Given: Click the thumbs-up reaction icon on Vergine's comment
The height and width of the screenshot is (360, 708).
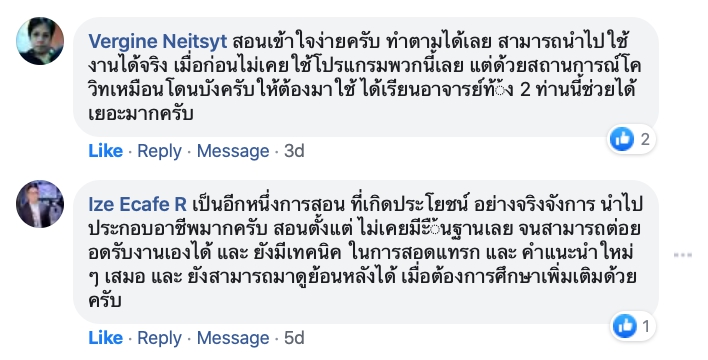Looking at the screenshot, I should (x=622, y=139).
